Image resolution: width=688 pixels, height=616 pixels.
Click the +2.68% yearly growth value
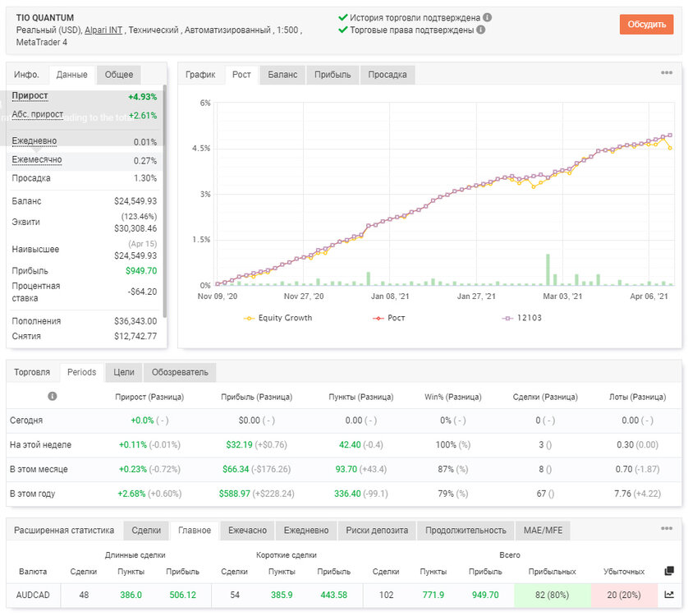[131, 494]
